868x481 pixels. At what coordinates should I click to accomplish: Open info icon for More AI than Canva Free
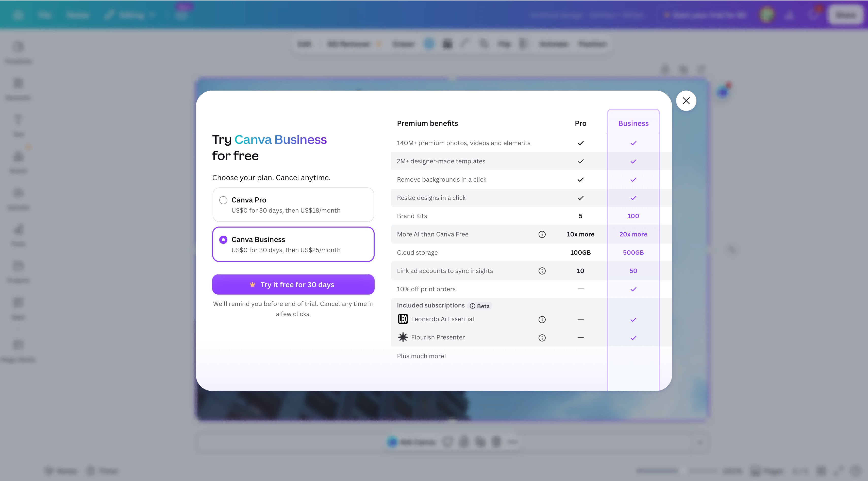(542, 234)
